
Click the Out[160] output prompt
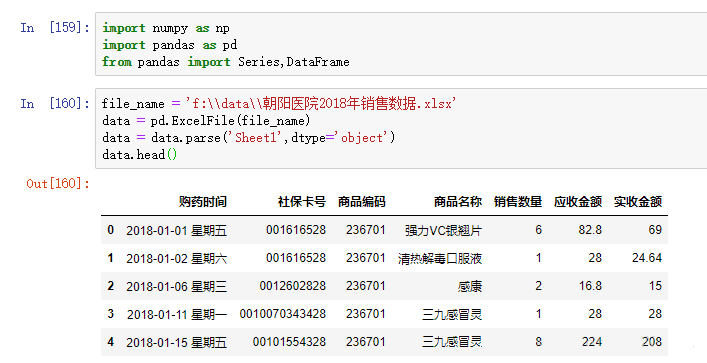coord(58,184)
